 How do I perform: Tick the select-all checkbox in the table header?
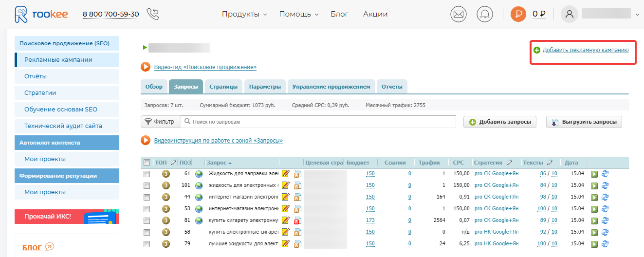(x=147, y=162)
